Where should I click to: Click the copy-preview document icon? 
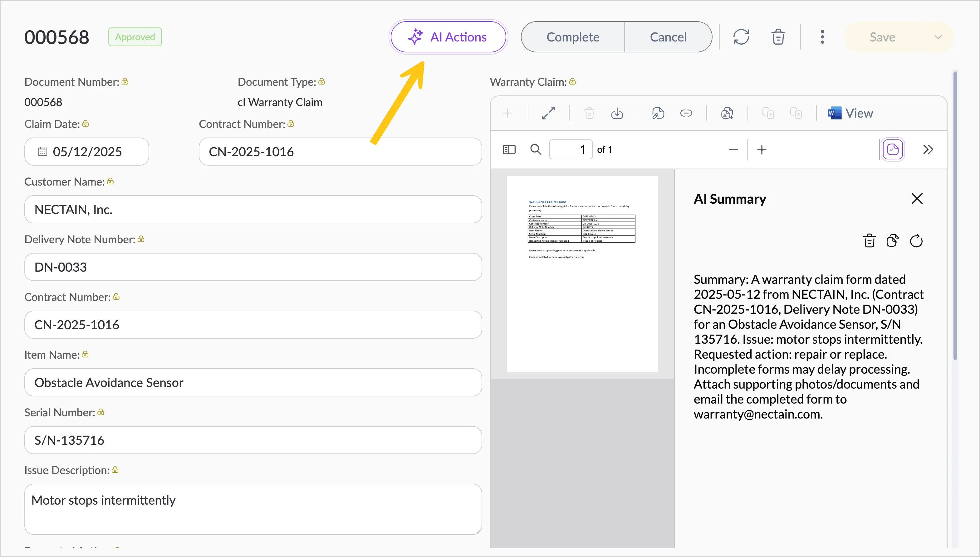(796, 113)
